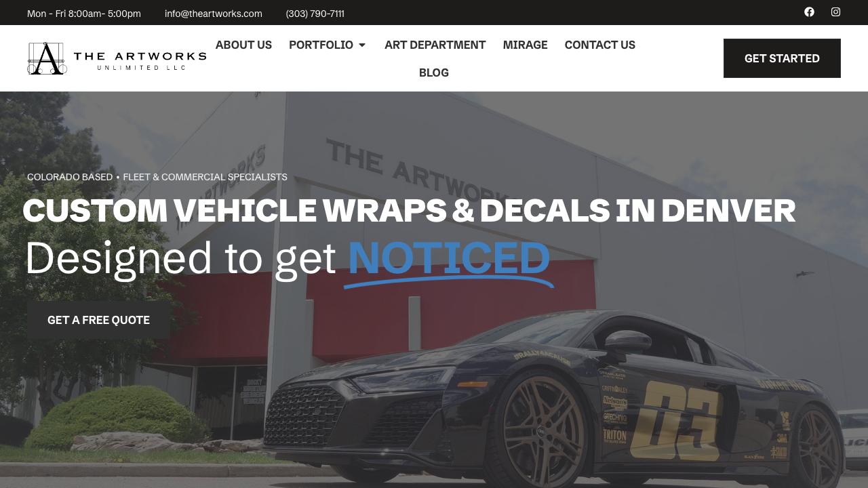
Task: Click the business hours text in top bar
Action: pos(84,14)
